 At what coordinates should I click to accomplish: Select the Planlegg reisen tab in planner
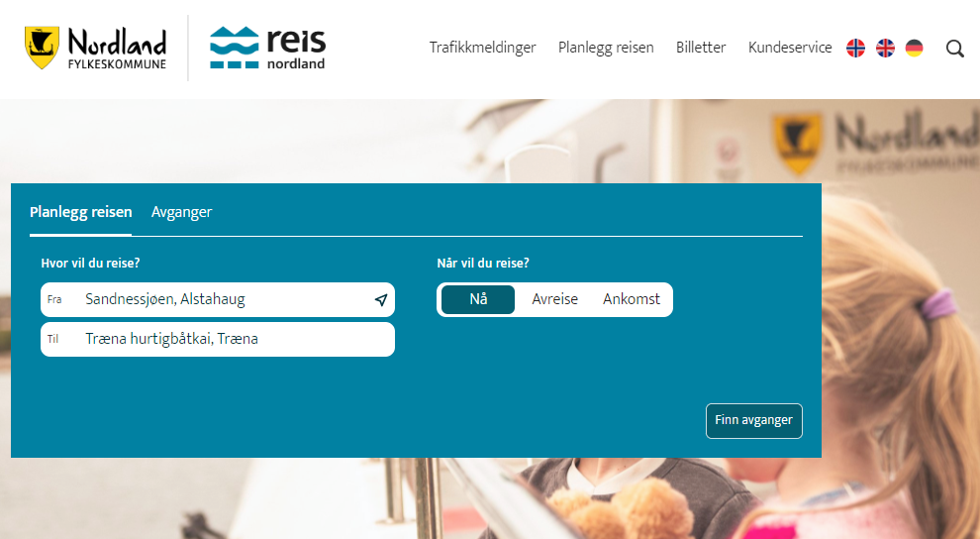tap(80, 213)
